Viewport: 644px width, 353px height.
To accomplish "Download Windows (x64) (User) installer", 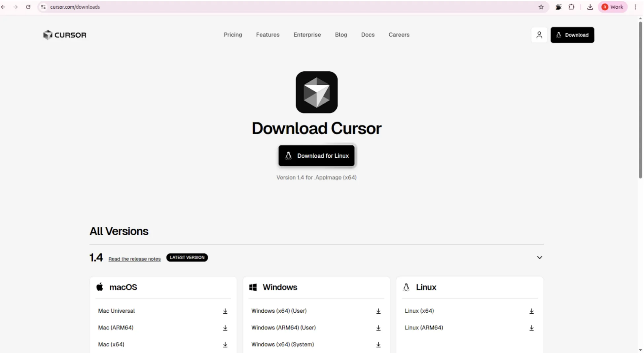I will pos(378,311).
